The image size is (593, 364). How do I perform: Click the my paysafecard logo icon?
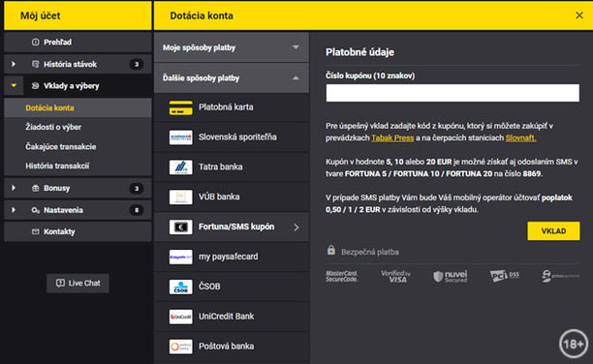click(x=180, y=257)
